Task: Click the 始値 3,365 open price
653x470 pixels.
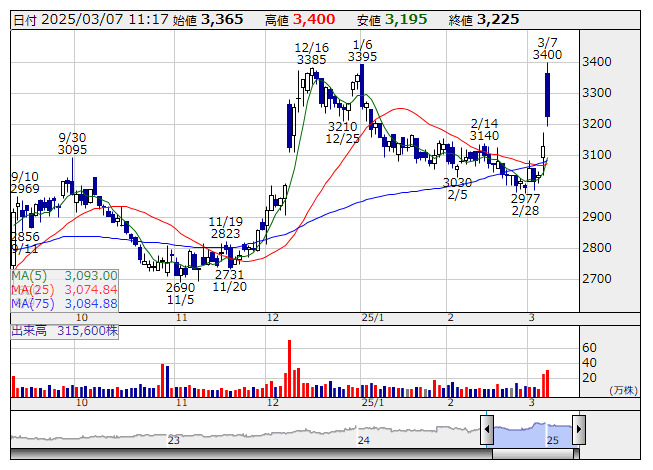Action: [x=208, y=20]
